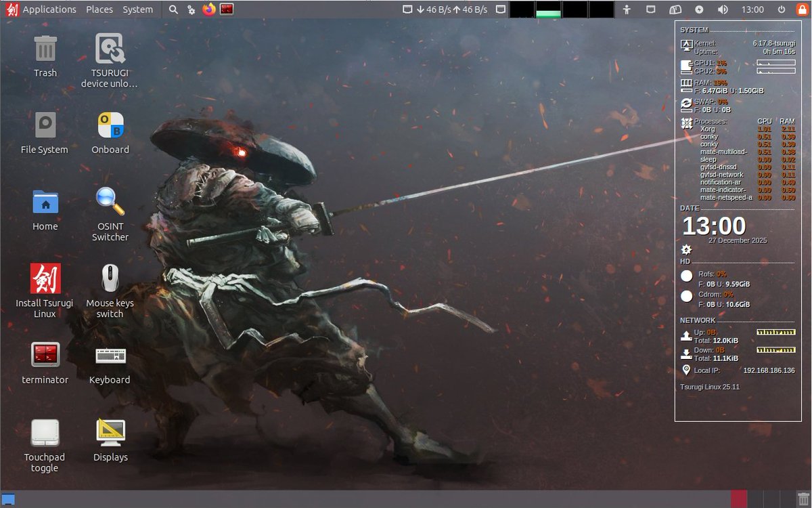Select the Touchpad toggle desktop icon
Screen dimensions: 812x508
45,432
